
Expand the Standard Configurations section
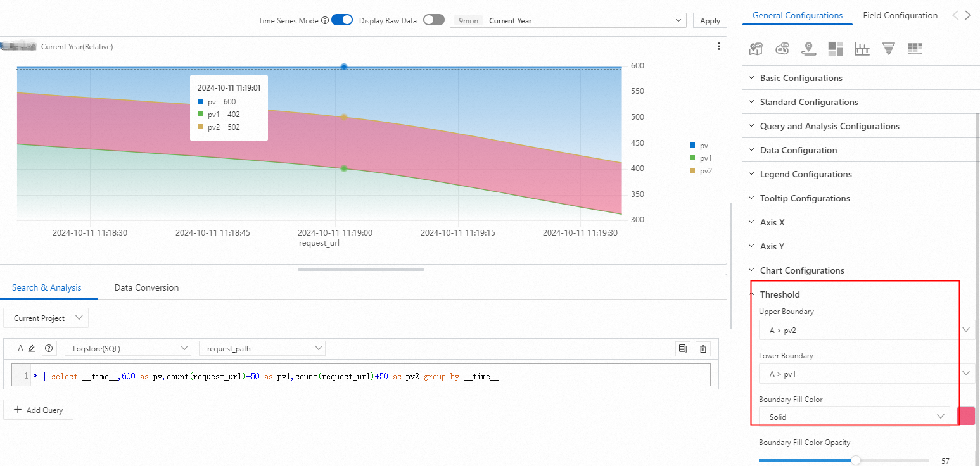[x=862, y=102]
